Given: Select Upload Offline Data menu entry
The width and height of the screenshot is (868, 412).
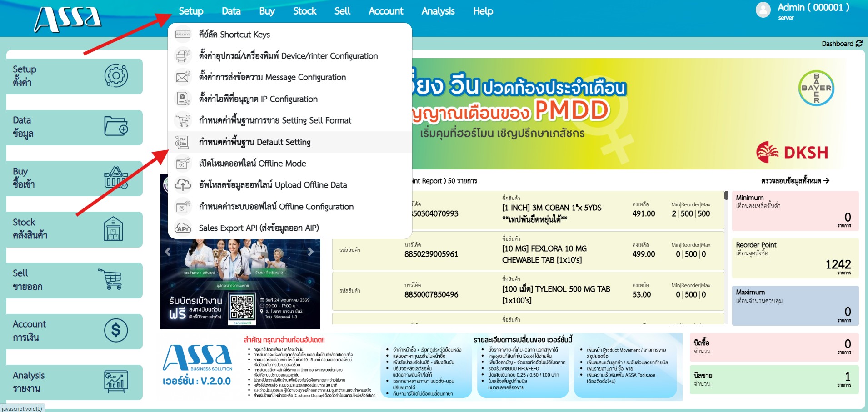Looking at the screenshot, I should 290,185.
